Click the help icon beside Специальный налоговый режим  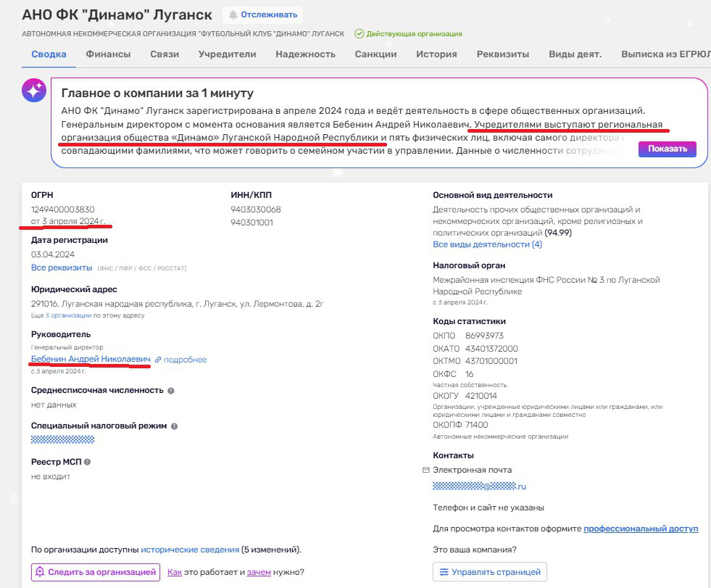(175, 426)
